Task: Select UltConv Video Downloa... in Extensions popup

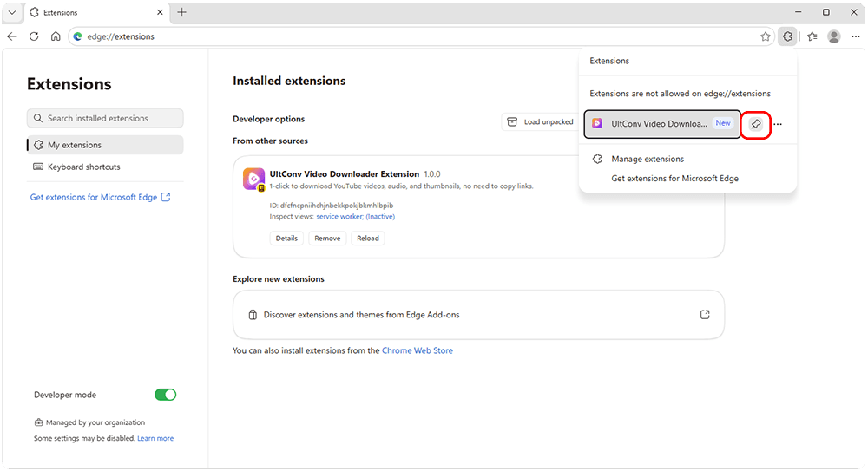Action: (x=662, y=124)
